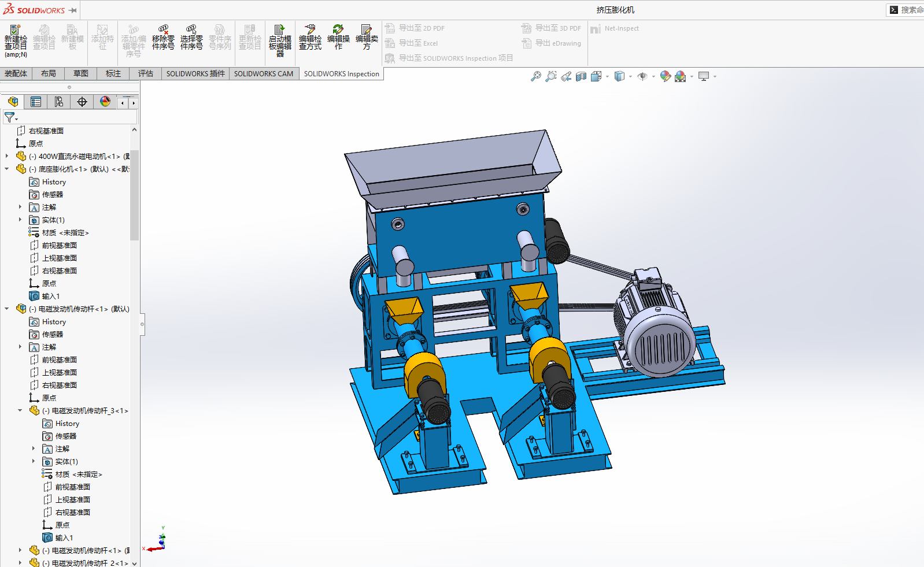This screenshot has height=567, width=924.
Task: Click the Previous View icon
Action: click(x=566, y=76)
